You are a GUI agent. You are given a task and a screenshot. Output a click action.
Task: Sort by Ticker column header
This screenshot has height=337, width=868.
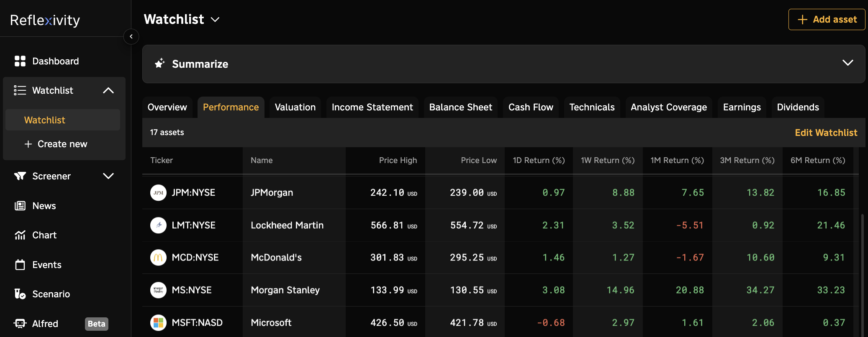point(162,160)
